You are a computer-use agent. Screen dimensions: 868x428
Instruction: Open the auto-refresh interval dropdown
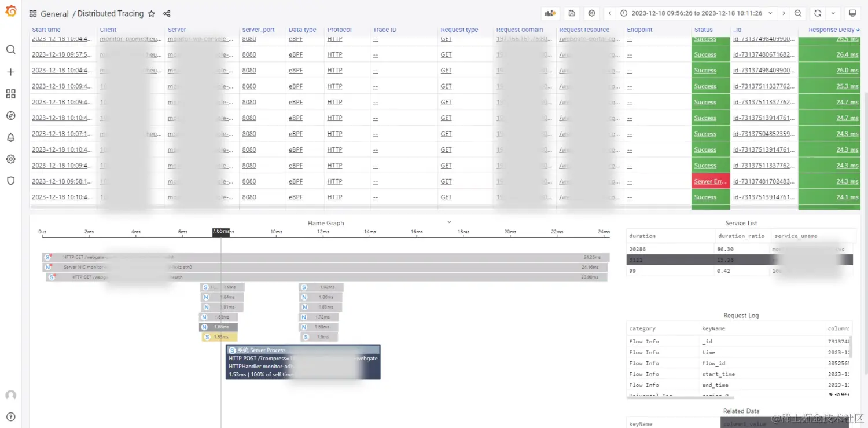tap(833, 13)
